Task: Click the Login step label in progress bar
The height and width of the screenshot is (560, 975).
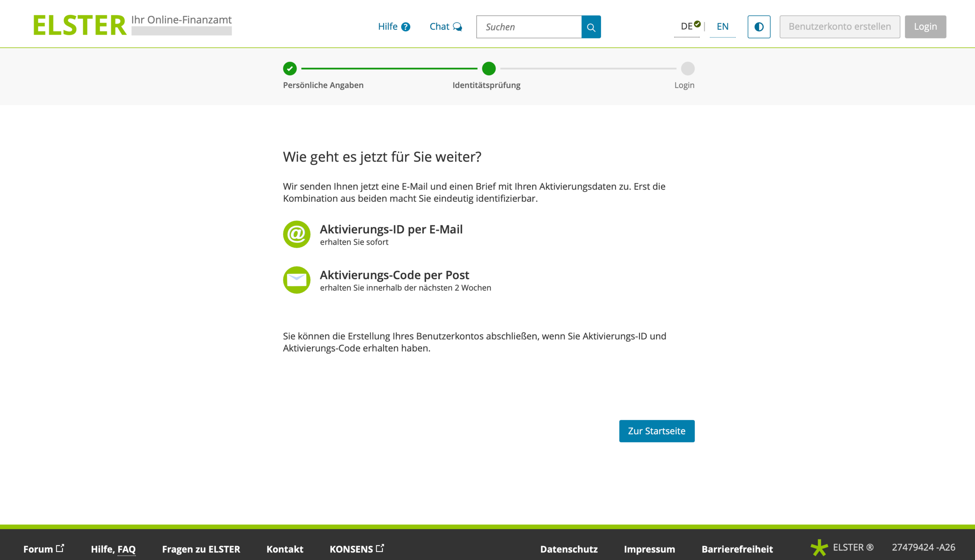Action: point(684,85)
